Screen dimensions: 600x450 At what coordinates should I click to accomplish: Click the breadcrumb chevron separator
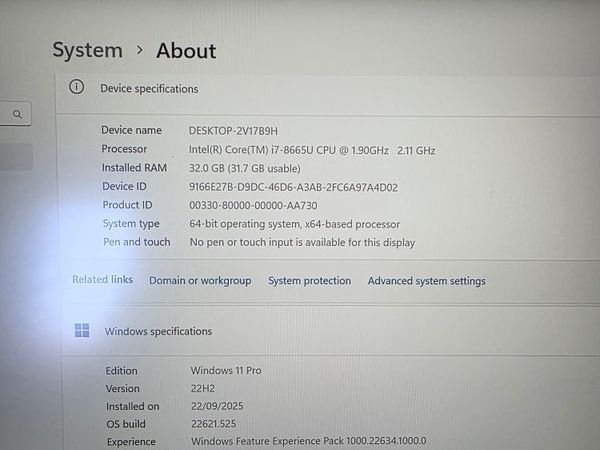pyautogui.click(x=140, y=50)
